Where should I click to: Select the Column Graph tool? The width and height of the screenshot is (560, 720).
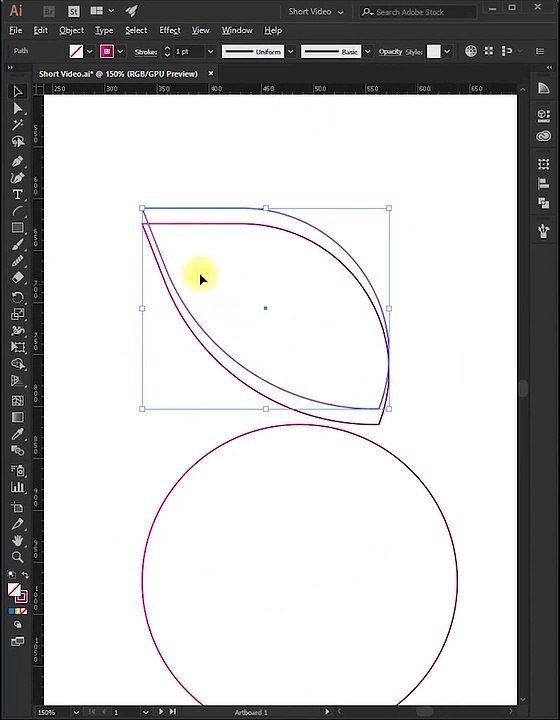tap(17, 487)
